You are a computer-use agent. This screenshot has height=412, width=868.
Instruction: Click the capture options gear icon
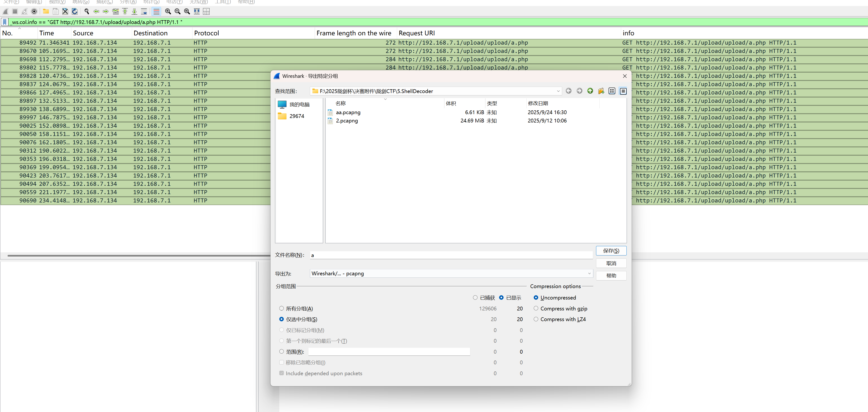[x=34, y=11]
